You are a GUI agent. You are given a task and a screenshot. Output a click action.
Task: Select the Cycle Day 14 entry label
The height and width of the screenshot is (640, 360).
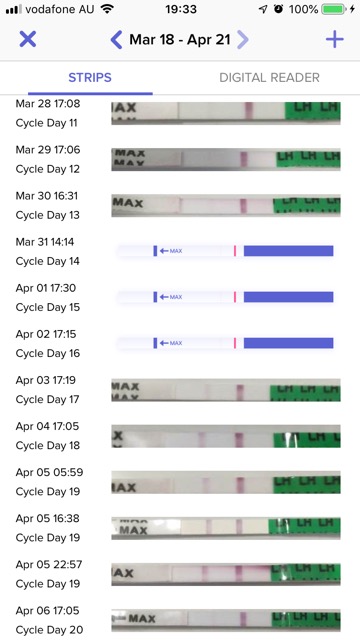47,261
